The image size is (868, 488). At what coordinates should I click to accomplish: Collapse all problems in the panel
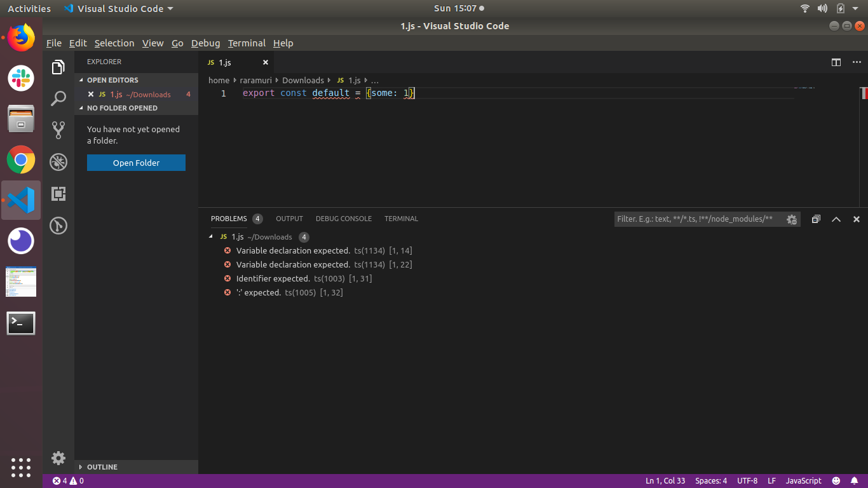click(816, 219)
